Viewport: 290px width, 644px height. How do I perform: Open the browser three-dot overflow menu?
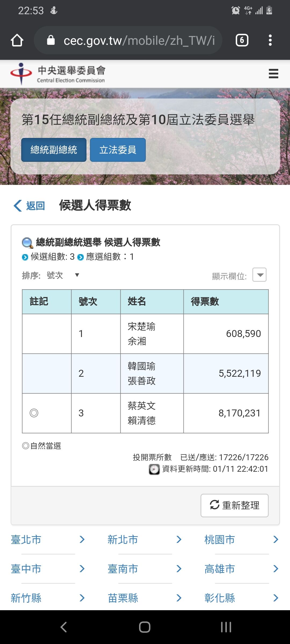[x=270, y=41]
